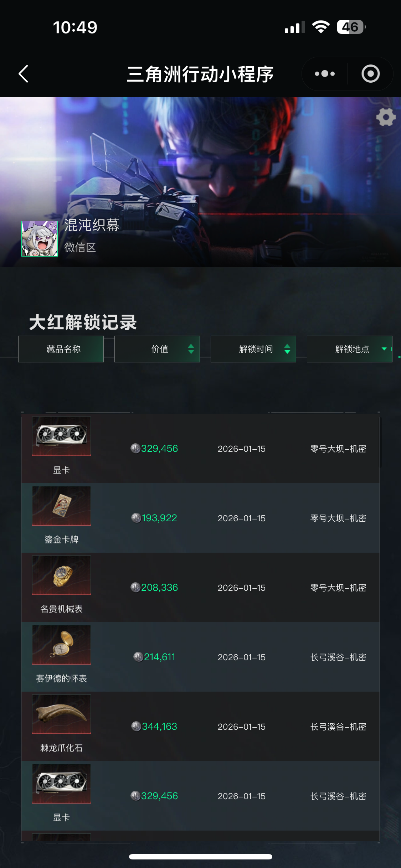Tap the coin icon beside 193,922
Viewport: 401px width, 868px height.
coord(136,518)
